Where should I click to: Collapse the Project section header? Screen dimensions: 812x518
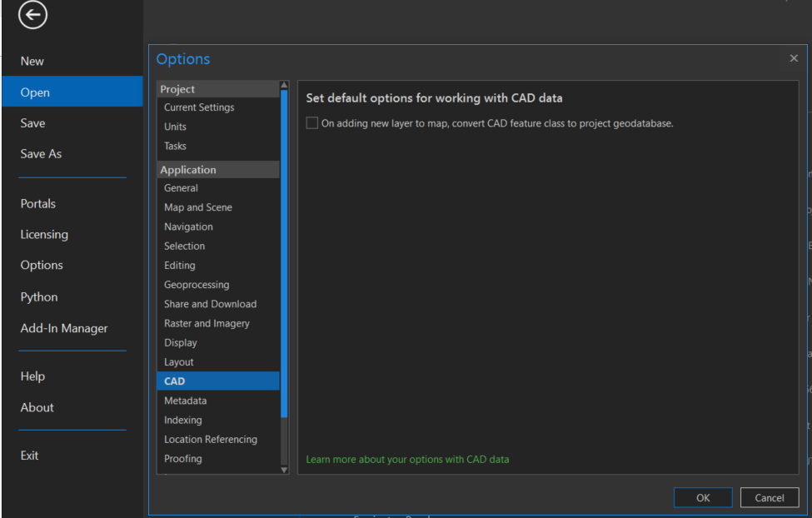click(x=177, y=89)
